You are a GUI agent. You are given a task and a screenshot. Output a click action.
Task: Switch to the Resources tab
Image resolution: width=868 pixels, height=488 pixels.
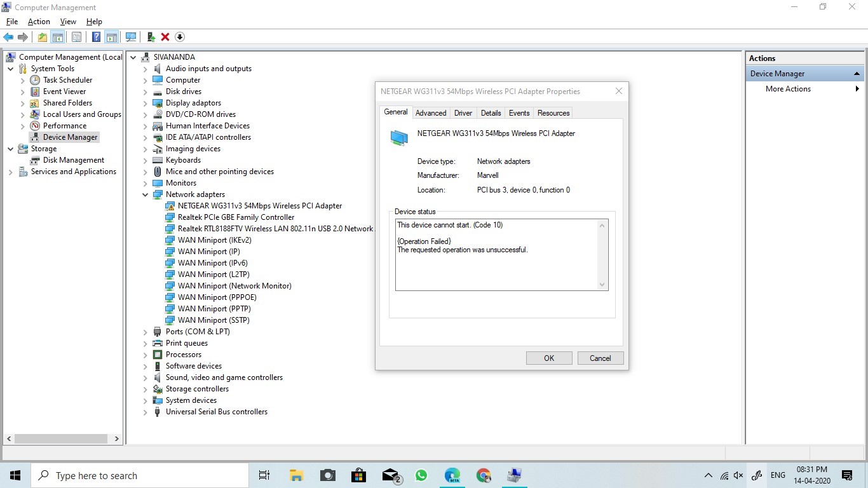pos(553,113)
